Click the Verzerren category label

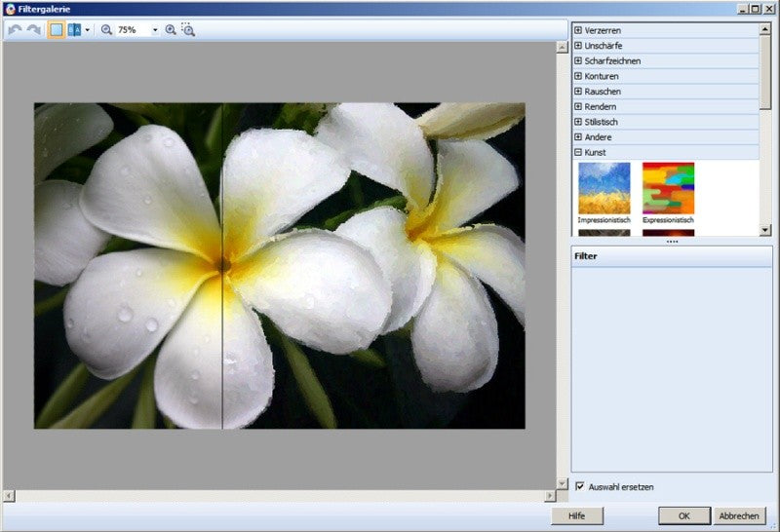[x=603, y=30]
